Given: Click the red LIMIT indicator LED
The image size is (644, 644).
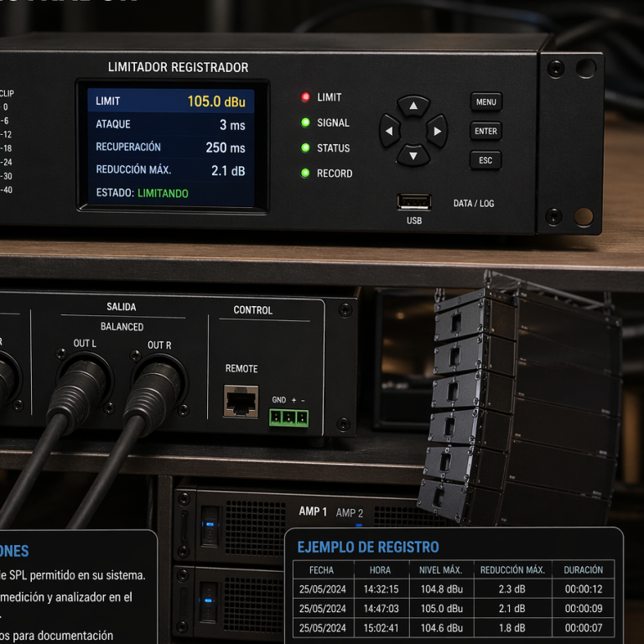Looking at the screenshot, I should (306, 97).
